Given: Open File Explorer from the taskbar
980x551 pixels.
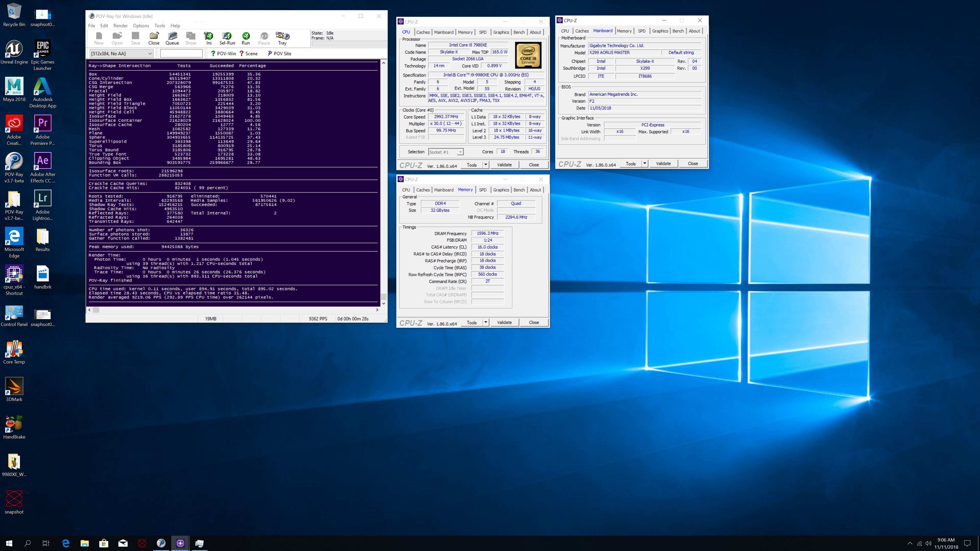Looking at the screenshot, I should click(84, 543).
